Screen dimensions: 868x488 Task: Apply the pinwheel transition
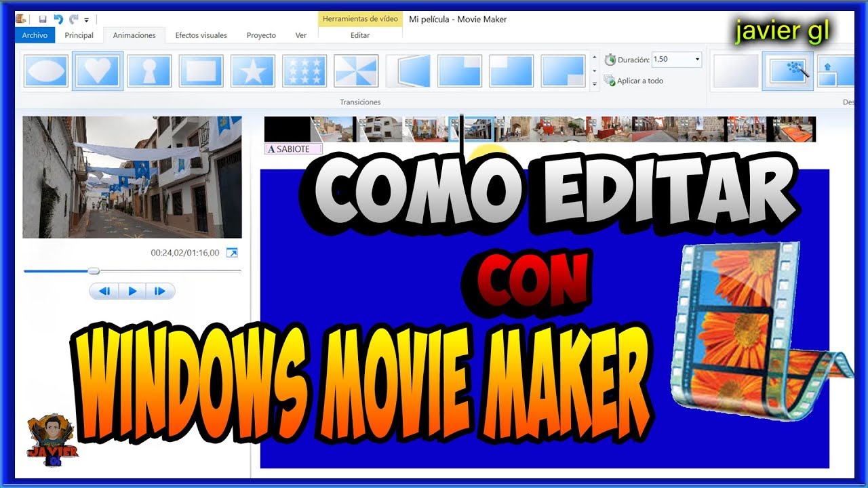click(x=356, y=71)
